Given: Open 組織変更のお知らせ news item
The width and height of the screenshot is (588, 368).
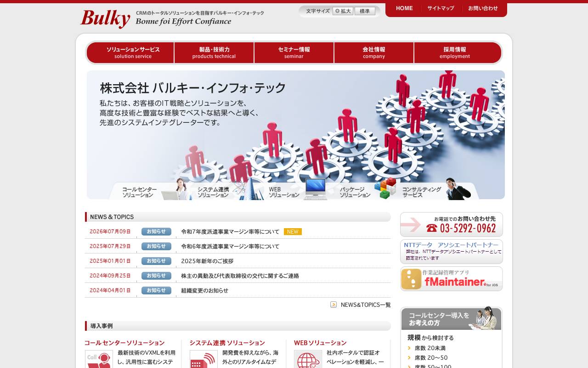Looking at the screenshot, I should tap(204, 291).
